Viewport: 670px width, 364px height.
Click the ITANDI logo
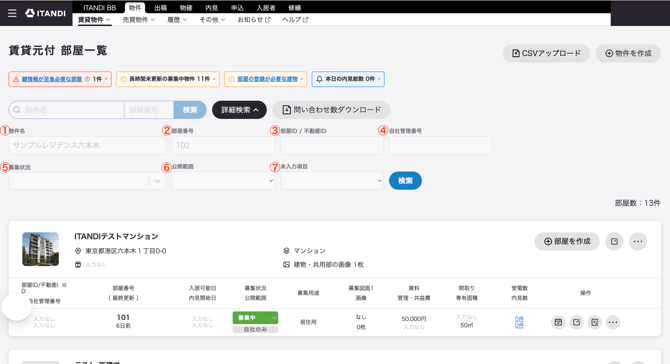coord(45,13)
